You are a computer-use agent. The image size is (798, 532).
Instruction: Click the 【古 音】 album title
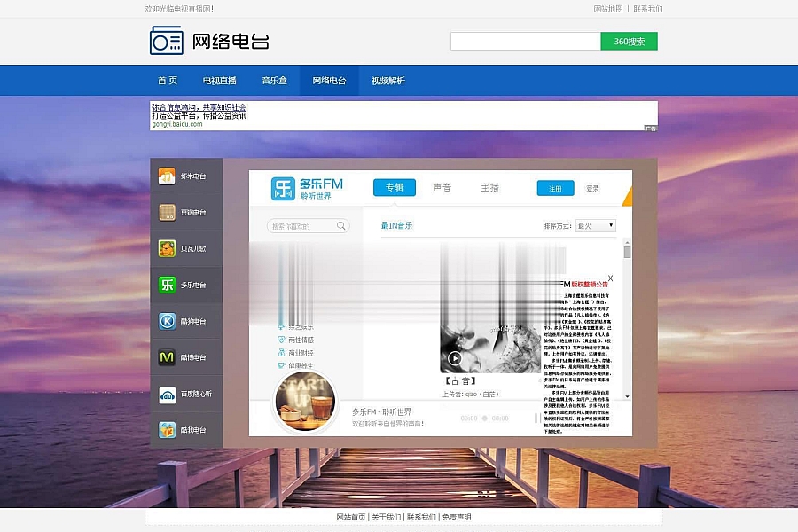tap(460, 380)
